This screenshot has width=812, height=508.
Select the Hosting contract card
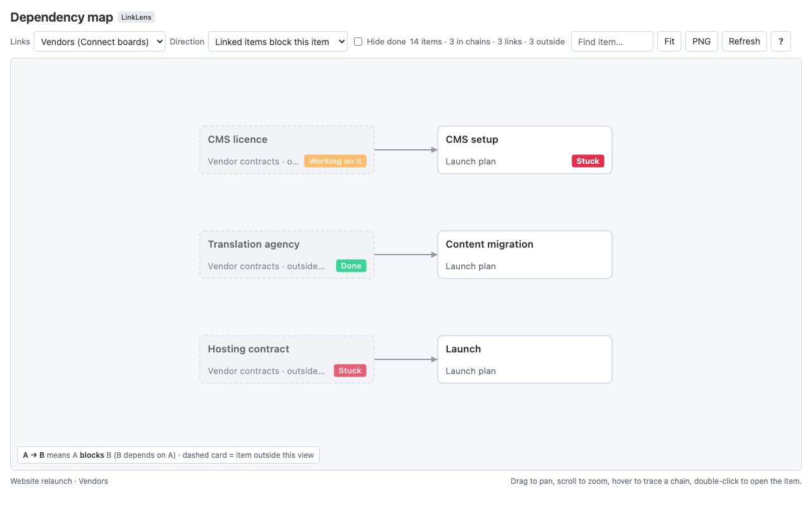pyautogui.click(x=287, y=359)
